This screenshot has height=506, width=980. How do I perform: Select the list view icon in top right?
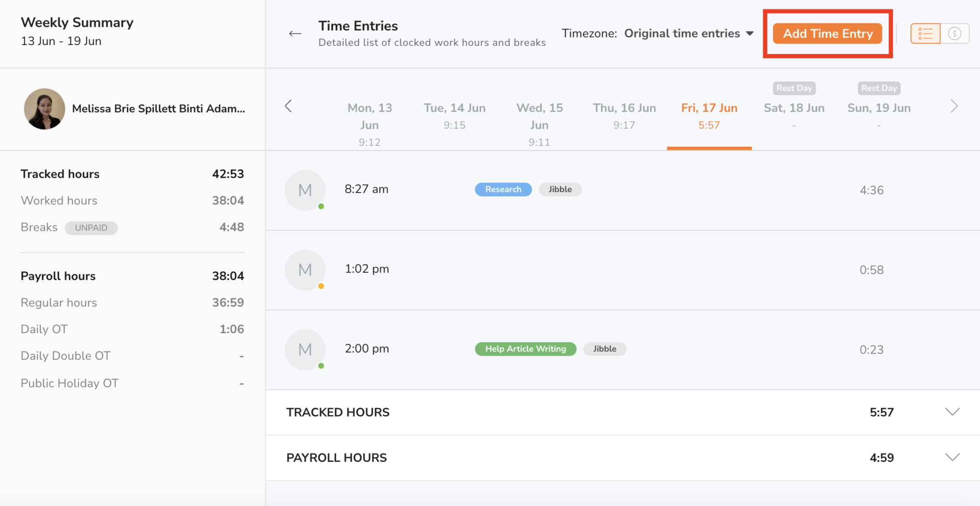pos(925,33)
